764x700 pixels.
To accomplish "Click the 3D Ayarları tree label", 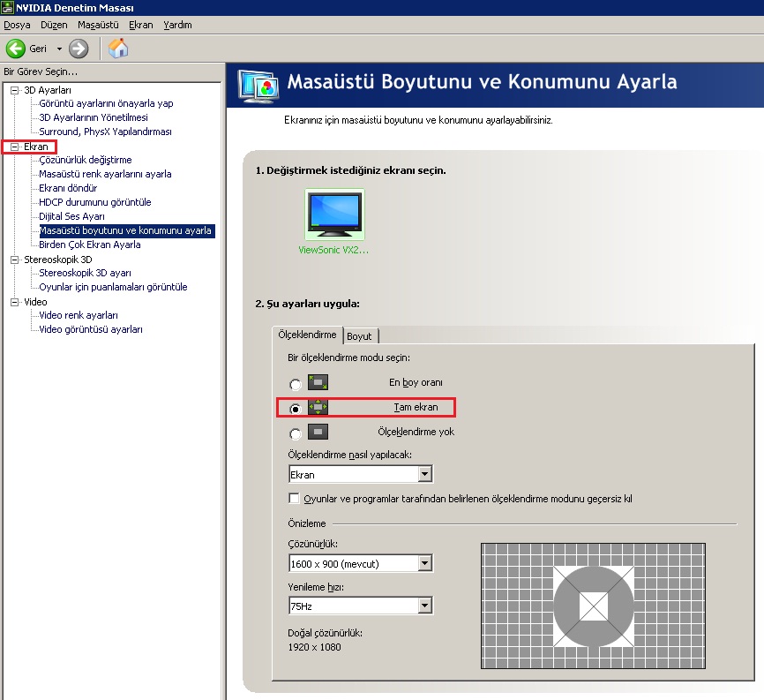I will click(48, 90).
